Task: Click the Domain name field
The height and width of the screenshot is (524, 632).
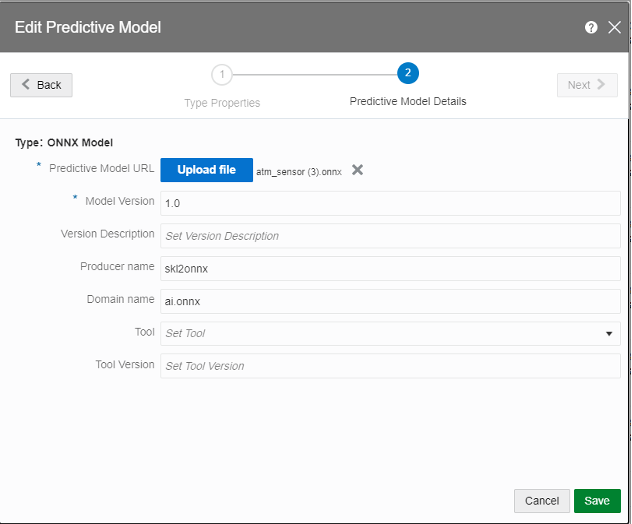Action: click(390, 300)
